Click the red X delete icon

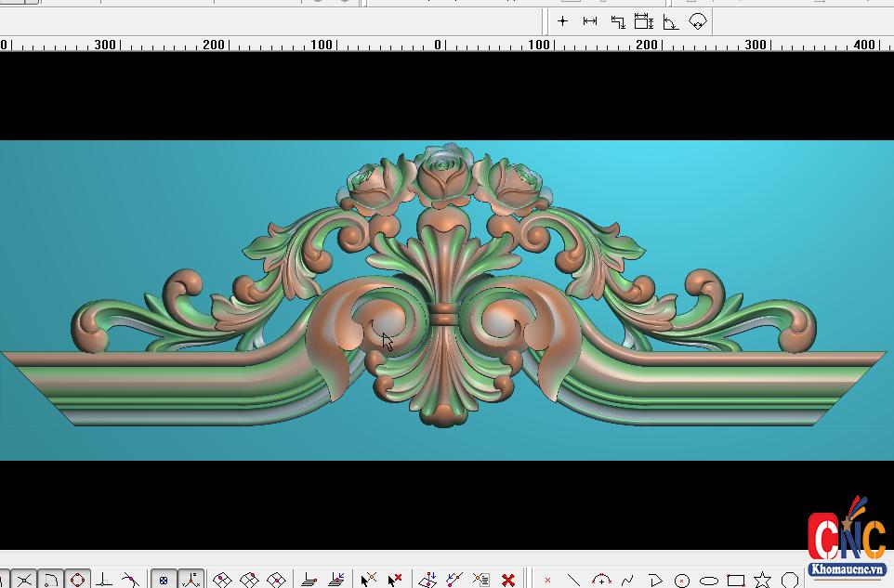tap(508, 581)
